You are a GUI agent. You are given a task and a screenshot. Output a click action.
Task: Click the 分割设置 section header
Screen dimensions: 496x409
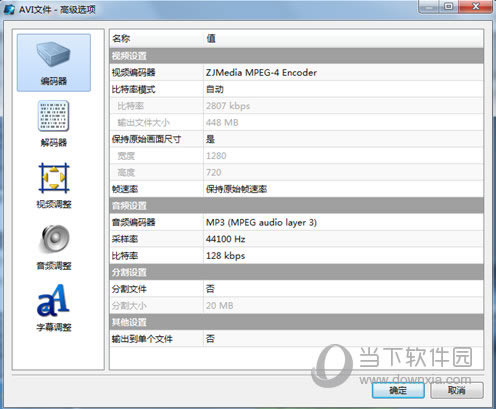[x=297, y=272]
